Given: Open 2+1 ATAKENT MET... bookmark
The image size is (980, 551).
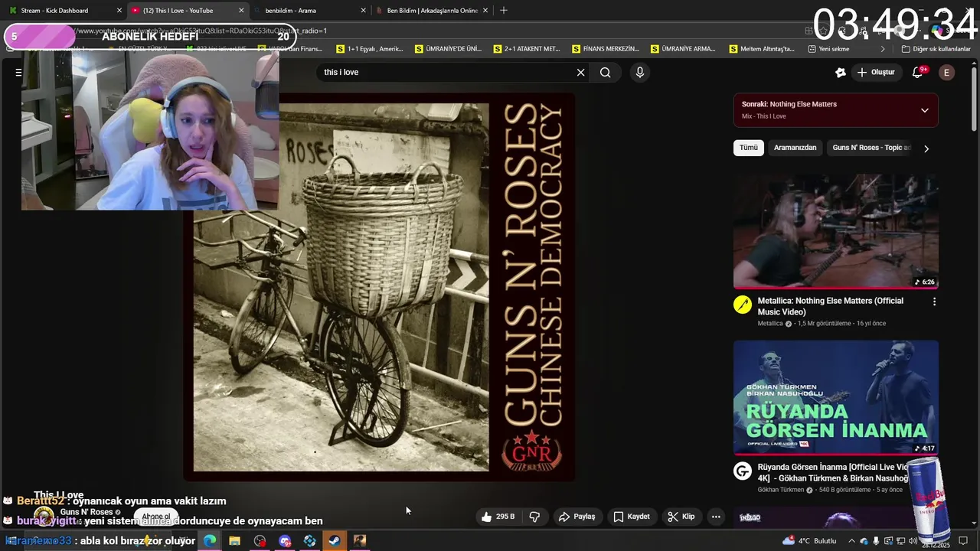Looking at the screenshot, I should point(527,49).
